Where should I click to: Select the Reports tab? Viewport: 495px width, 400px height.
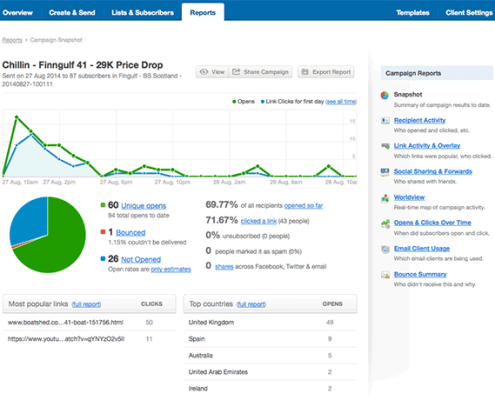[203, 13]
